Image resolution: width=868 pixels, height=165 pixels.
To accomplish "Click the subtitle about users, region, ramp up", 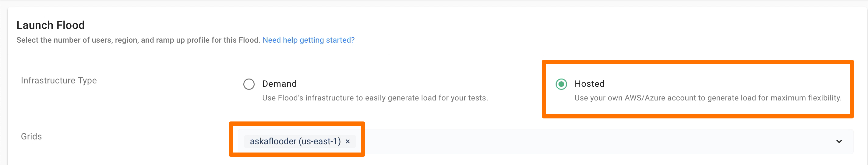I will pos(138,40).
